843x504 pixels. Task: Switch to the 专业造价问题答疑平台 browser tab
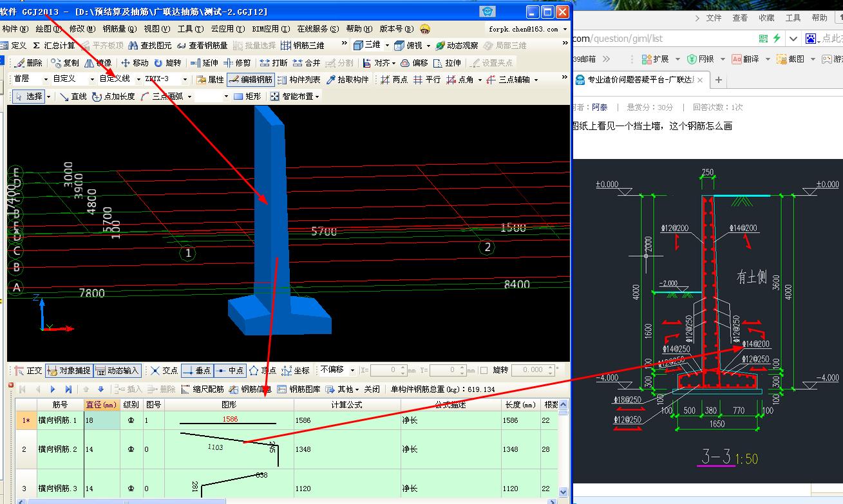click(x=639, y=80)
